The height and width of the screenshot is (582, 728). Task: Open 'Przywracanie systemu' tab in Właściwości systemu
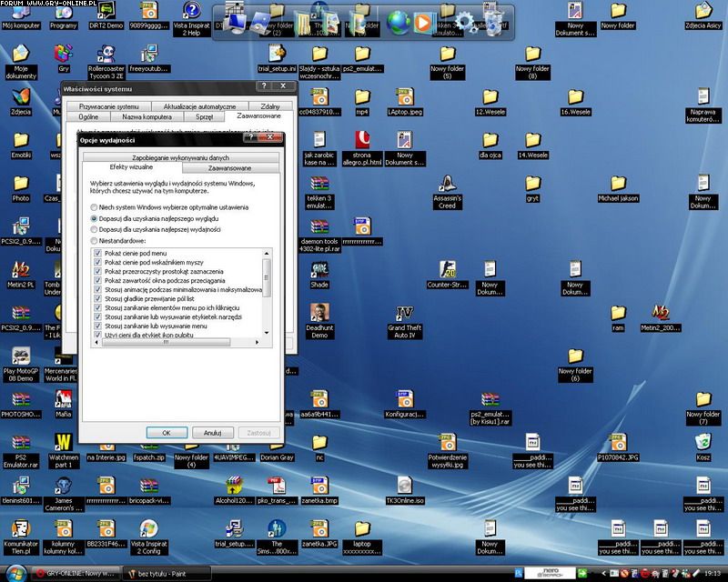coord(108,106)
